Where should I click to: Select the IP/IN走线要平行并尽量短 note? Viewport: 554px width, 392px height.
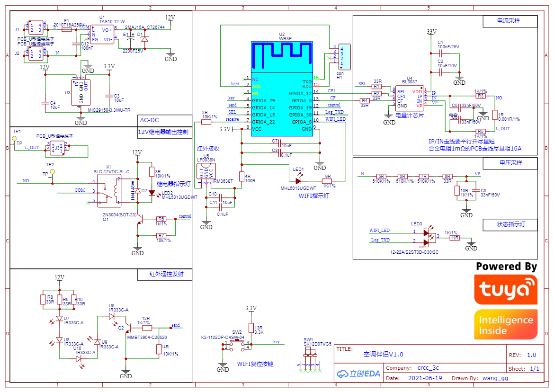pyautogui.click(x=462, y=141)
